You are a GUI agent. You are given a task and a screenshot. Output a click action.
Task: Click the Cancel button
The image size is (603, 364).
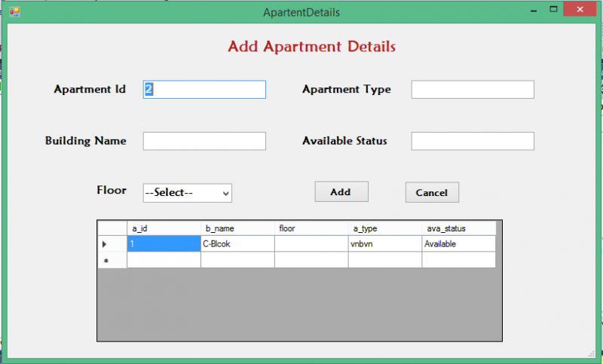point(432,193)
